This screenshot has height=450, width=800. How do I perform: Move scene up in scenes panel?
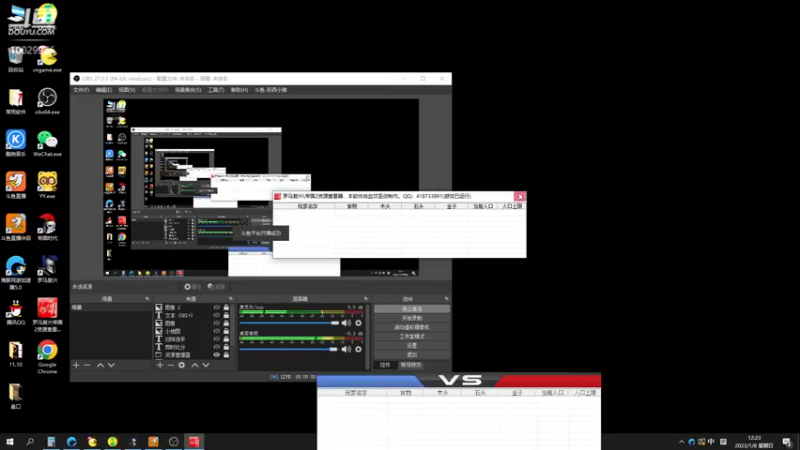click(101, 365)
